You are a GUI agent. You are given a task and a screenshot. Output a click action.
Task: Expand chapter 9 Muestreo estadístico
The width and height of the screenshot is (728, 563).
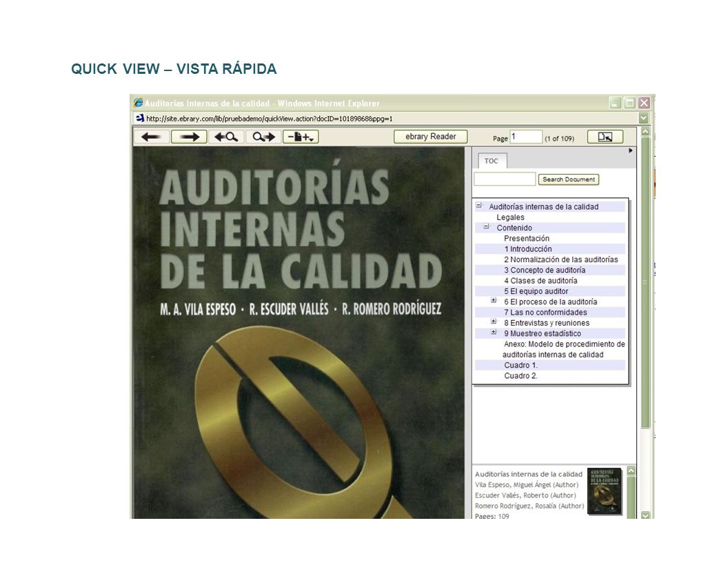click(494, 332)
